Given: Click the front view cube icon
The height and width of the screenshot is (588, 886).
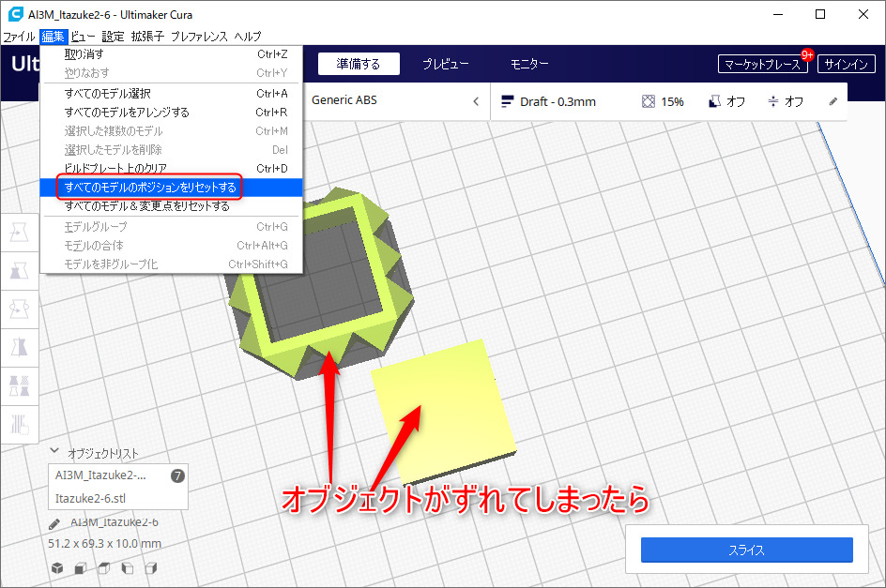Looking at the screenshot, I should tap(81, 567).
